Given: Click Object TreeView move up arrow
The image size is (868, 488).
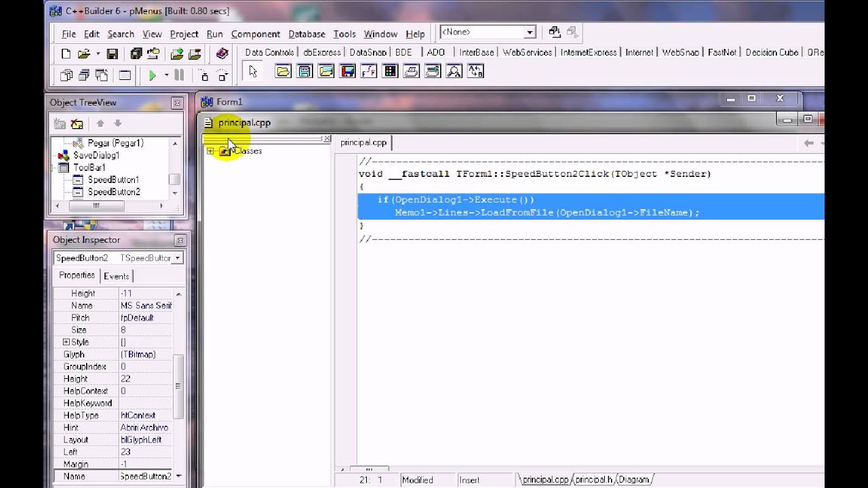Looking at the screenshot, I should (100, 123).
